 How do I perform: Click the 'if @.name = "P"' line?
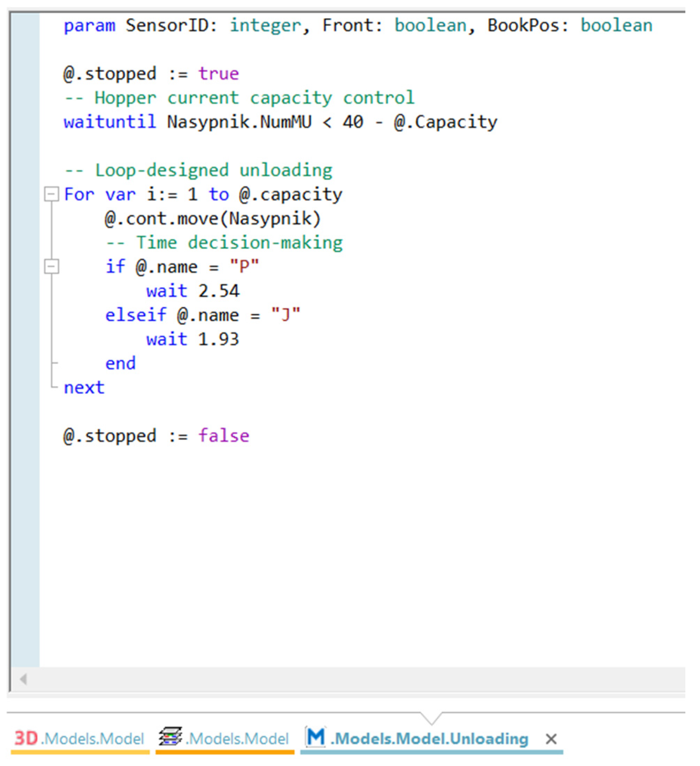click(x=182, y=266)
